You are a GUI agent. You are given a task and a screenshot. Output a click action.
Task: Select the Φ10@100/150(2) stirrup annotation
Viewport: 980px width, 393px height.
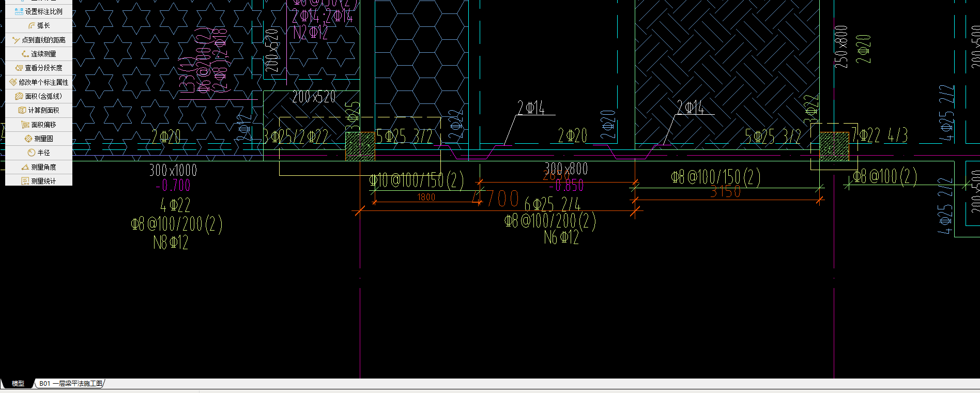417,180
